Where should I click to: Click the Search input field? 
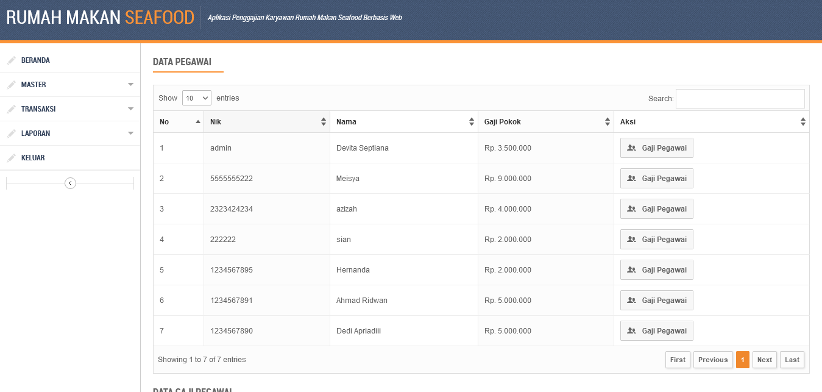(x=740, y=99)
